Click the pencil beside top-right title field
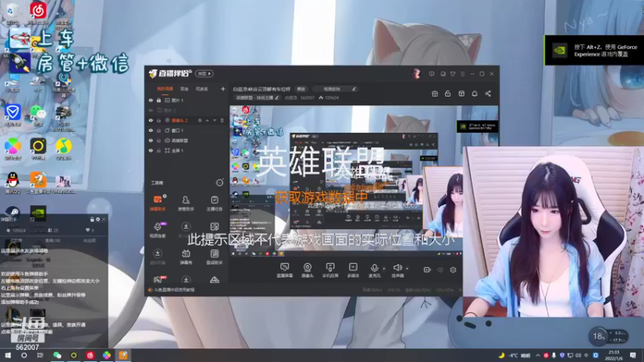The image size is (644, 362). (353, 88)
